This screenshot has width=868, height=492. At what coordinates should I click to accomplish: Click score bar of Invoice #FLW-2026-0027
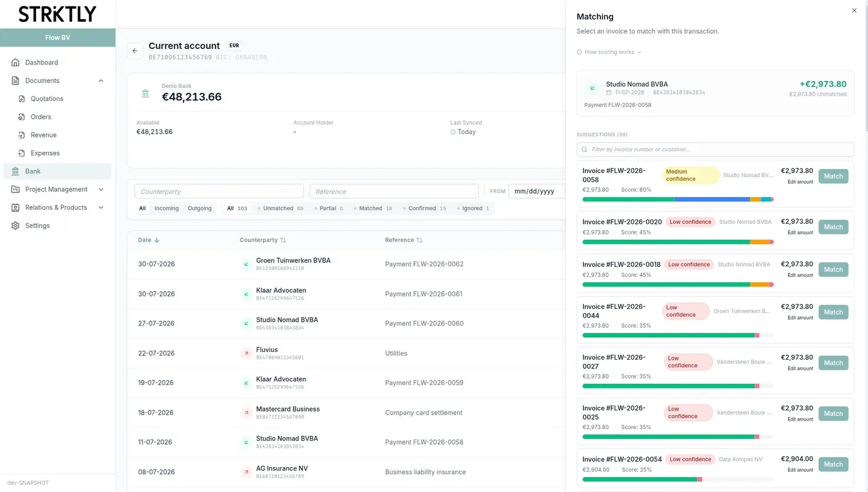pos(678,386)
